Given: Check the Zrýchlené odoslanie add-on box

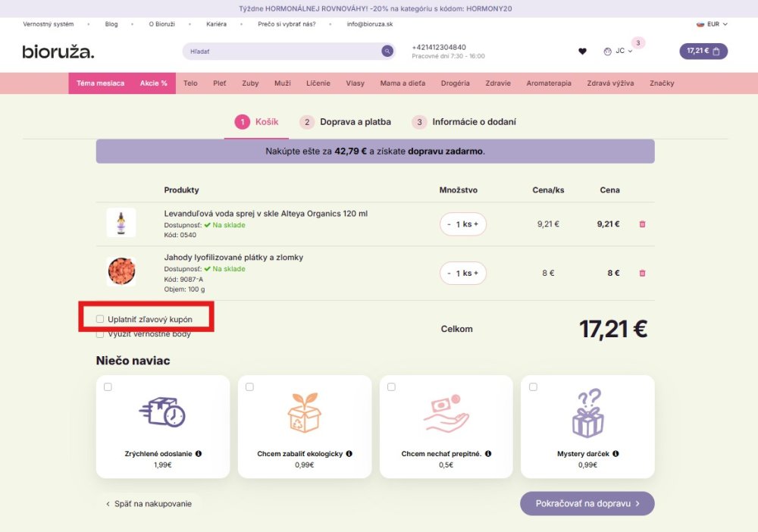Looking at the screenshot, I should coord(108,387).
